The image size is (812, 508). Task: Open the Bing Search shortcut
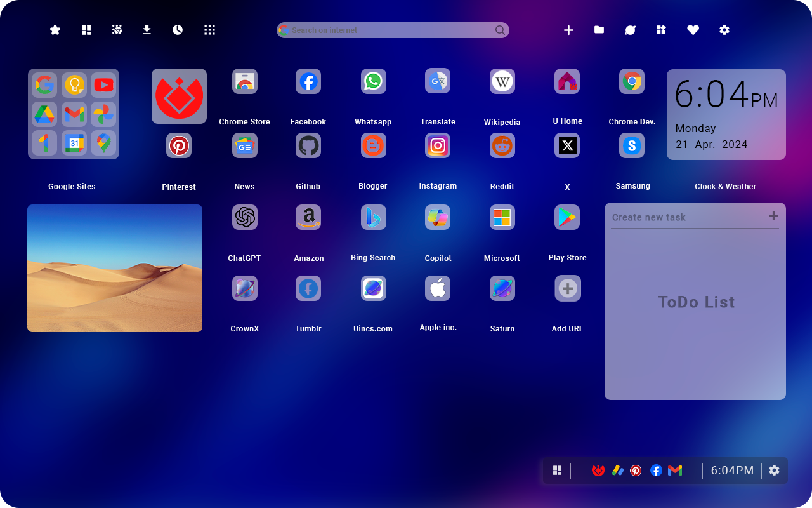373,217
